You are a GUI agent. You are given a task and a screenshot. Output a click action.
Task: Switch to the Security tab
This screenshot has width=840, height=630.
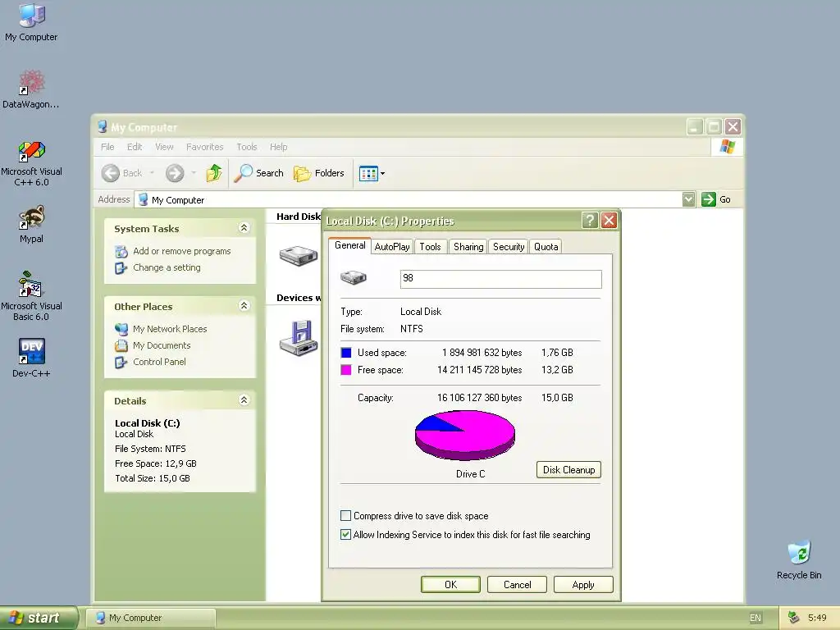[509, 246]
